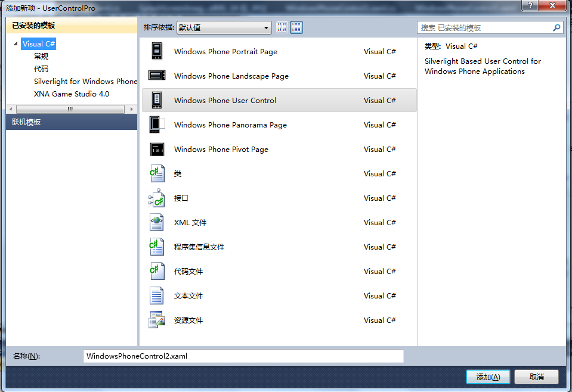Select the 类 template name
Viewport: 572px width, 392px height.
tap(178, 173)
